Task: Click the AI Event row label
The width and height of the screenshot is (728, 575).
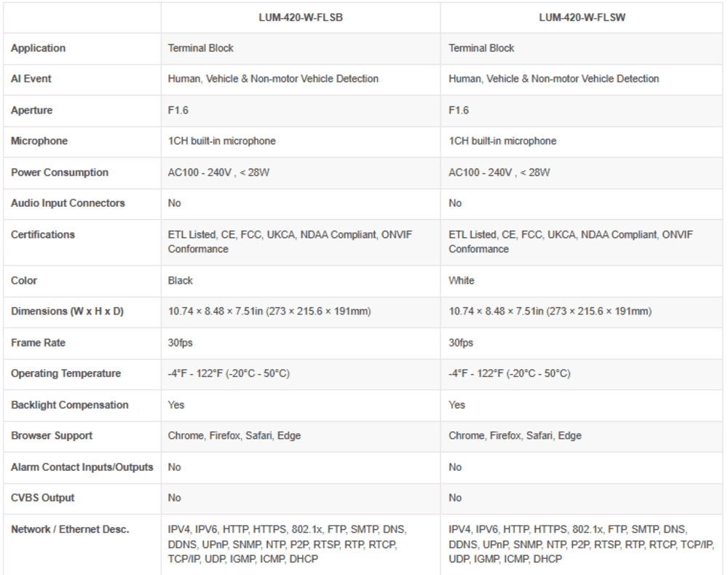Action: point(31,79)
